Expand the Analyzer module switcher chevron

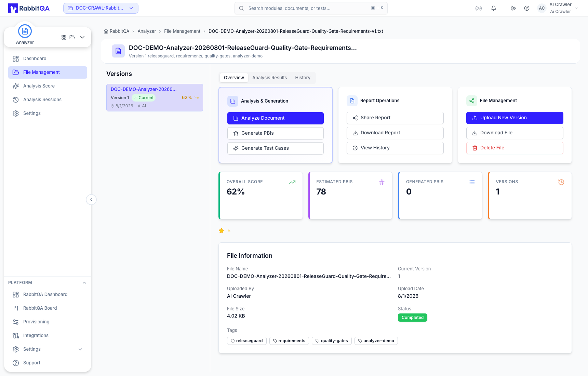pyautogui.click(x=82, y=37)
